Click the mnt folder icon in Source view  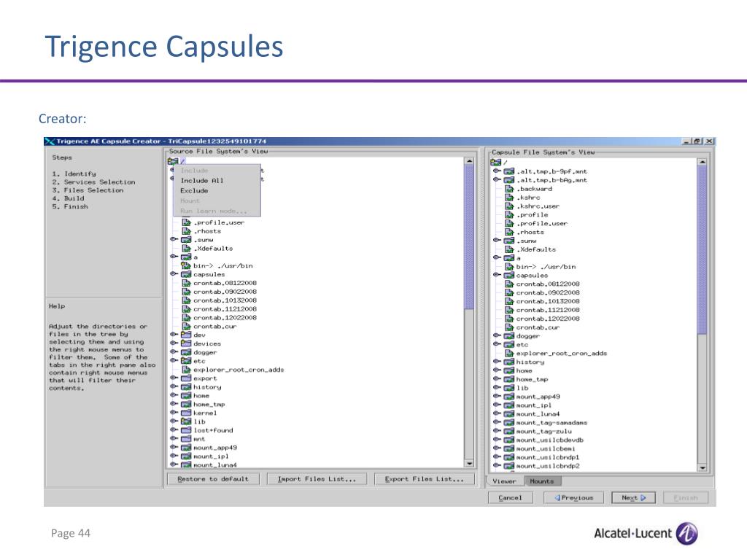tap(186, 438)
